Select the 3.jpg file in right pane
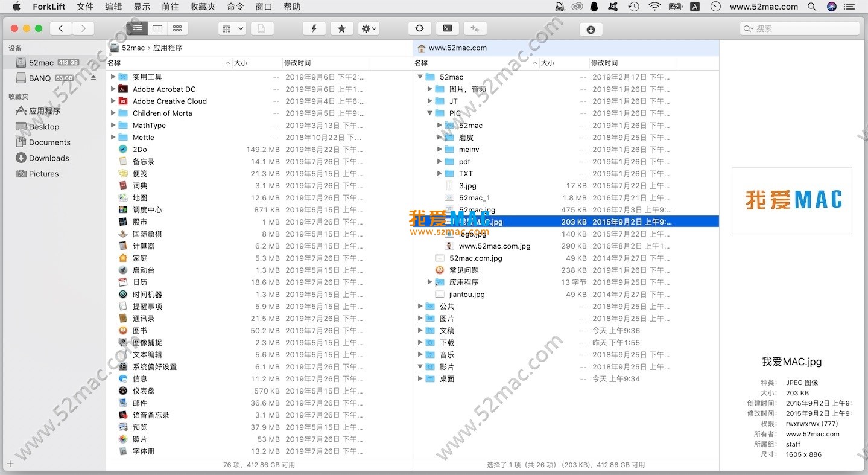This screenshot has width=868, height=475. point(566,185)
